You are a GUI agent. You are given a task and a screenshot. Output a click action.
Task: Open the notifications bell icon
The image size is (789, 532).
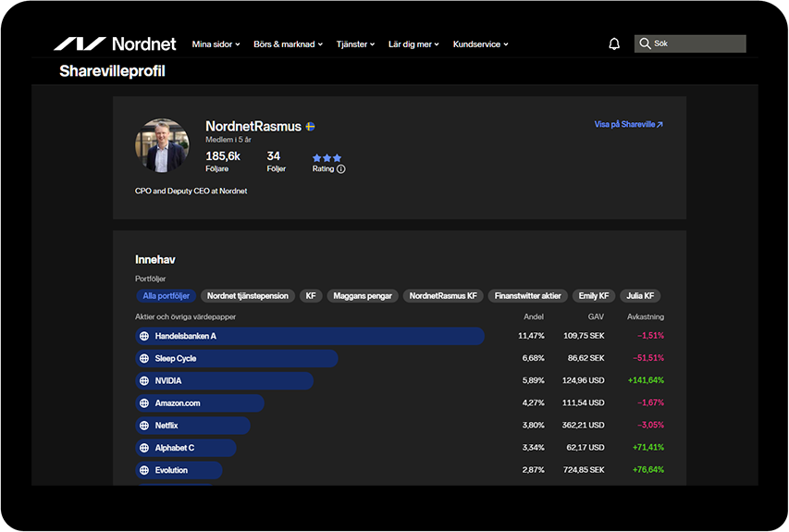[614, 43]
